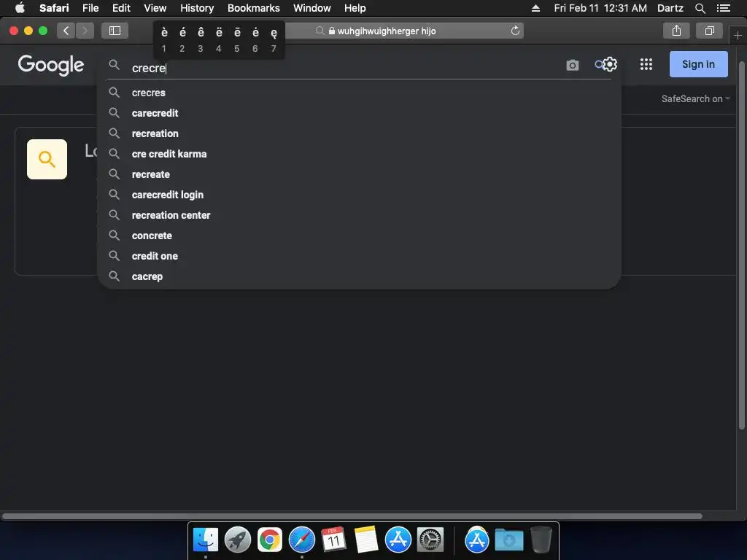Viewport: 747px width, 560px height.
Task: Choose the "crecres" suggestion
Action: [359, 93]
